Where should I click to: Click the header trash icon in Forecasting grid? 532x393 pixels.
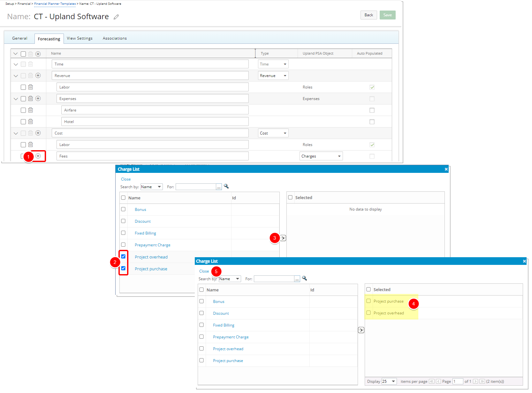(x=31, y=54)
